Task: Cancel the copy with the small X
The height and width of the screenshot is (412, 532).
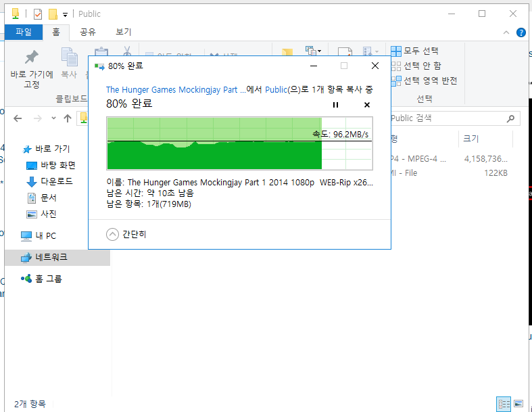Action: (x=367, y=105)
